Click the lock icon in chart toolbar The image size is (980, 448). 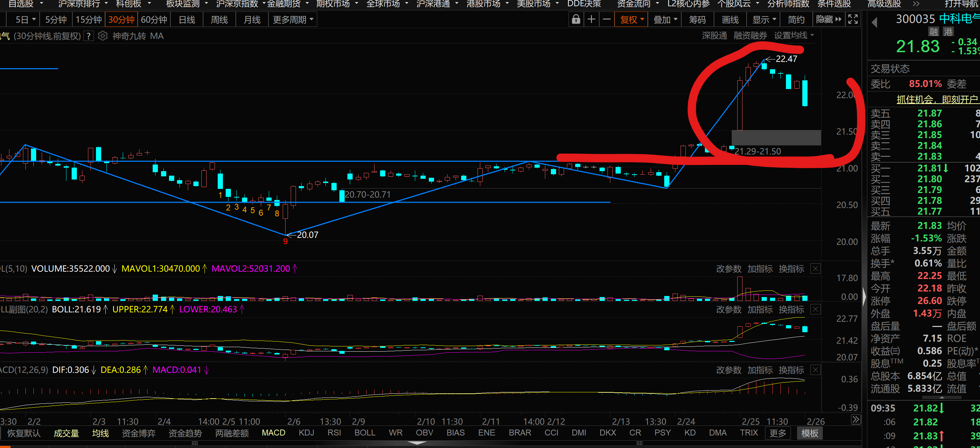(x=576, y=19)
